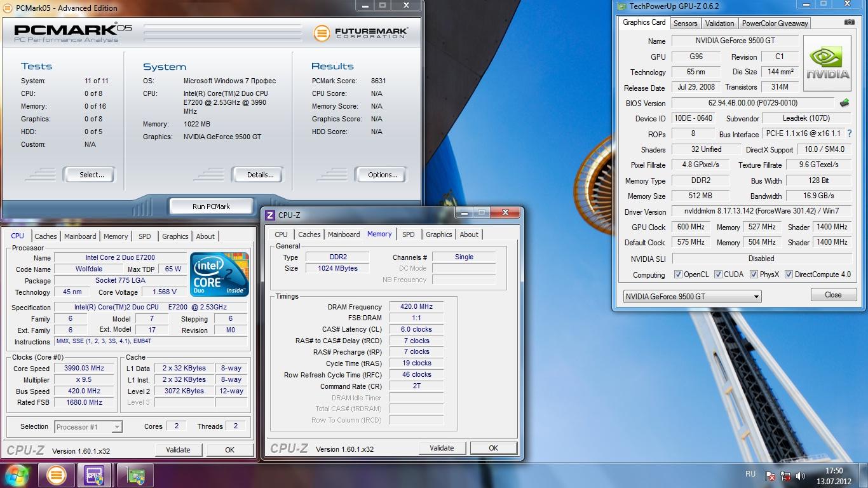Click the GPU-Z Close button

tap(833, 295)
